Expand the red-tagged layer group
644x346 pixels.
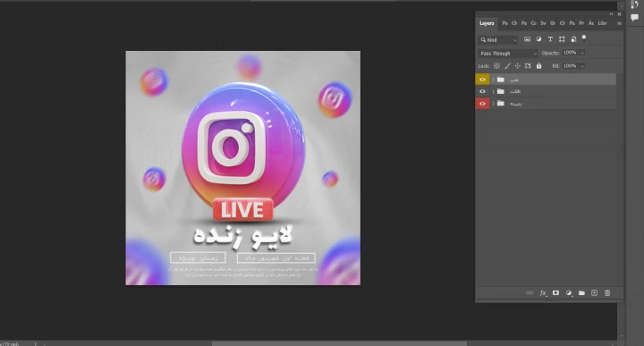493,103
